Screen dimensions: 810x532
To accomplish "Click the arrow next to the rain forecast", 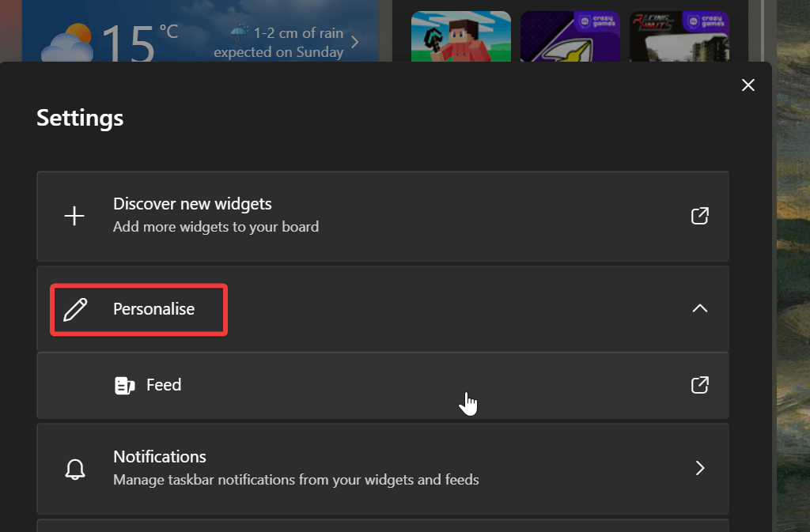I will tap(355, 42).
